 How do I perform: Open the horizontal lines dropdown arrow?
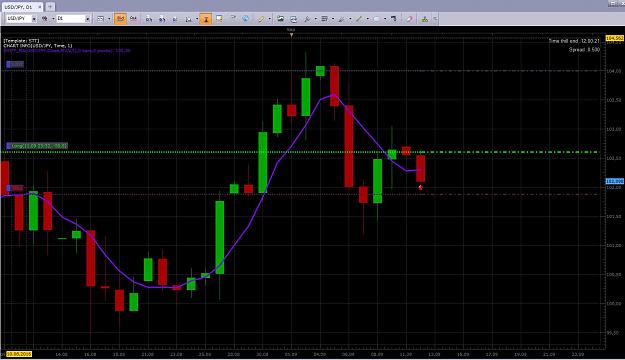333,19
